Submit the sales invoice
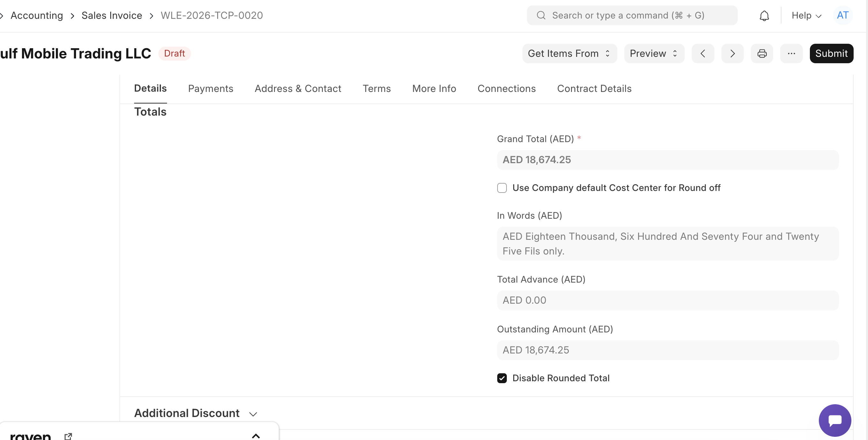 pos(831,54)
